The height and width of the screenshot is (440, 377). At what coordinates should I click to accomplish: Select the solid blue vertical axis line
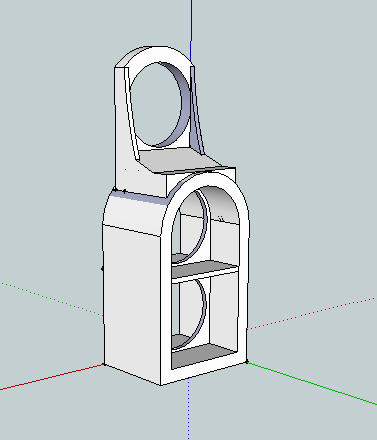191,32
